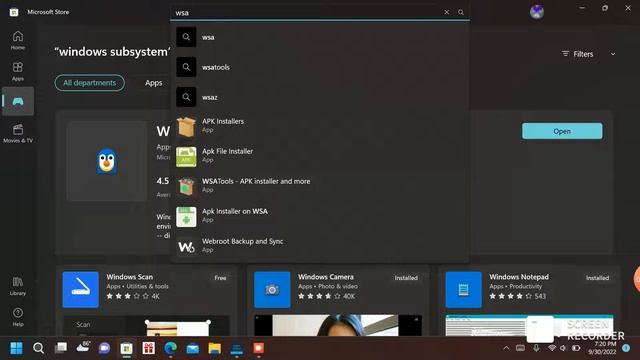This screenshot has height=360, width=640.
Task: Click Windows Camera screenshot thumbnail
Action: (x=338, y=325)
